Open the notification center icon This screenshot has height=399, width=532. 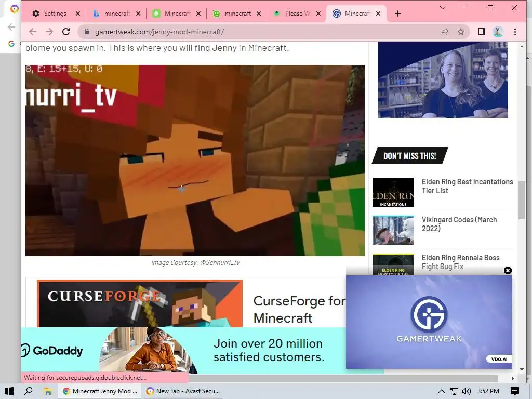coord(515,391)
